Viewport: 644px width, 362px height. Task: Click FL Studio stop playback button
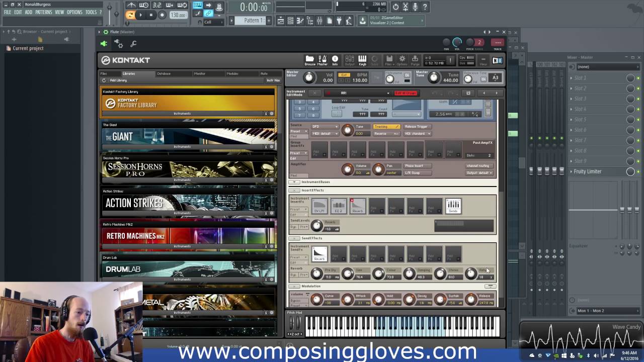[151, 15]
